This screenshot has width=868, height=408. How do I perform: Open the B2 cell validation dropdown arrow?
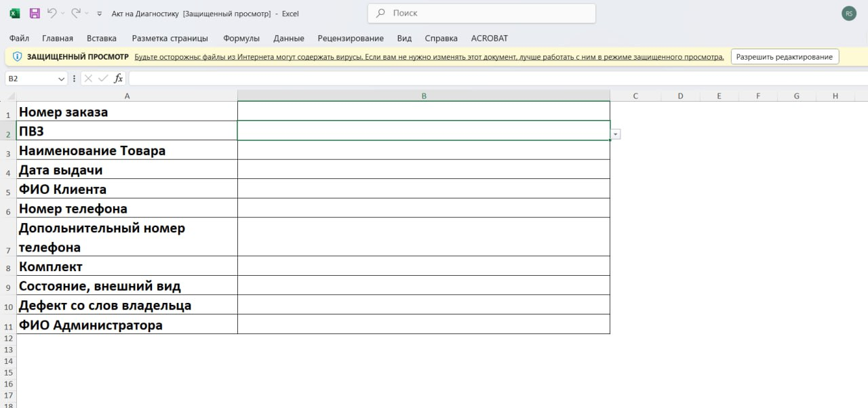[x=615, y=134]
